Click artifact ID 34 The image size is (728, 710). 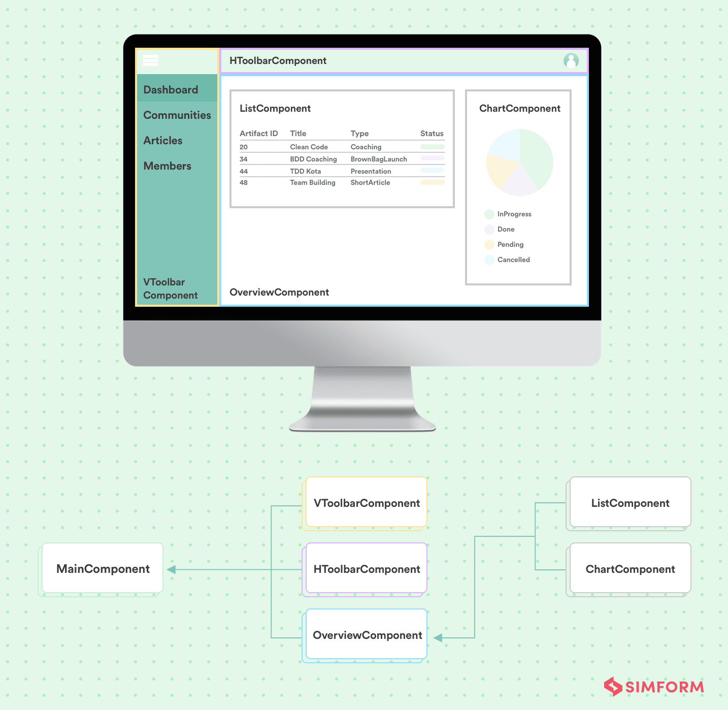(x=244, y=159)
